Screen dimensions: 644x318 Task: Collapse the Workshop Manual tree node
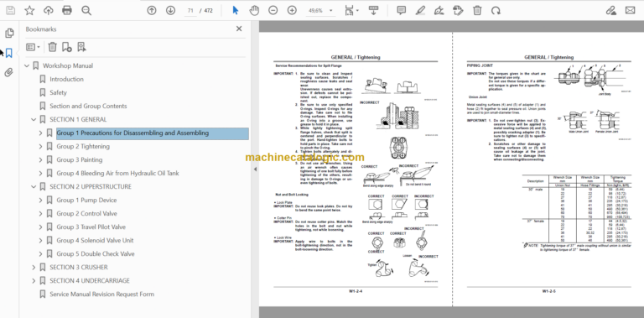click(x=27, y=65)
